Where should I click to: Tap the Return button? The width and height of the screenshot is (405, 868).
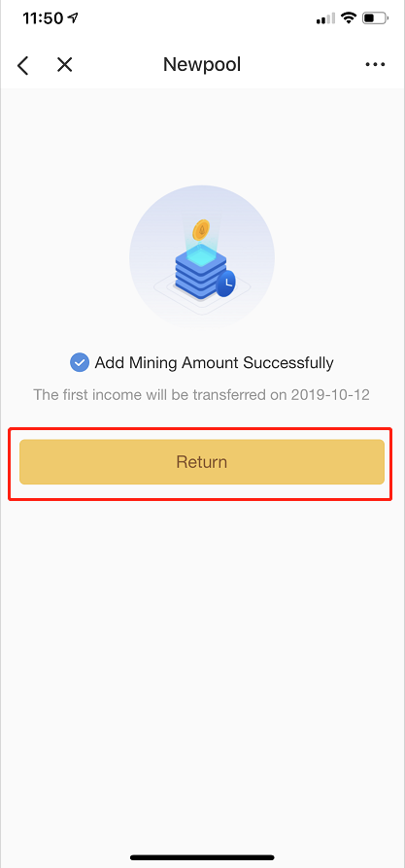click(202, 462)
